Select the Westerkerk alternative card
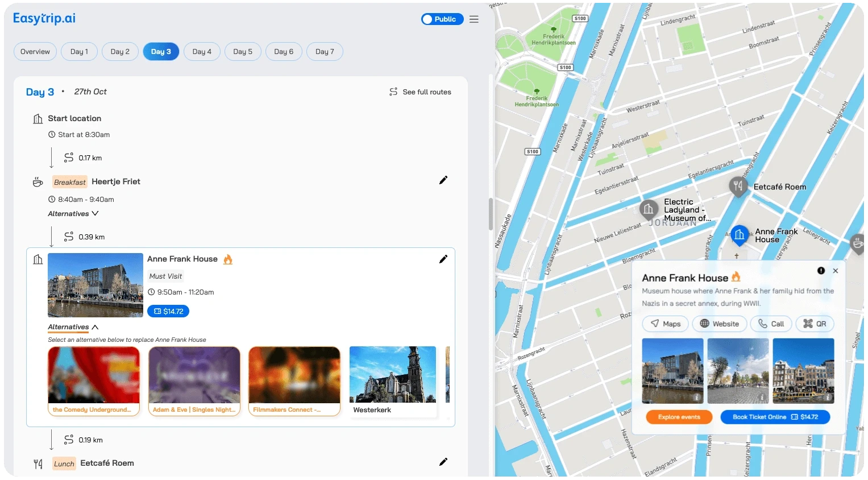 393,381
